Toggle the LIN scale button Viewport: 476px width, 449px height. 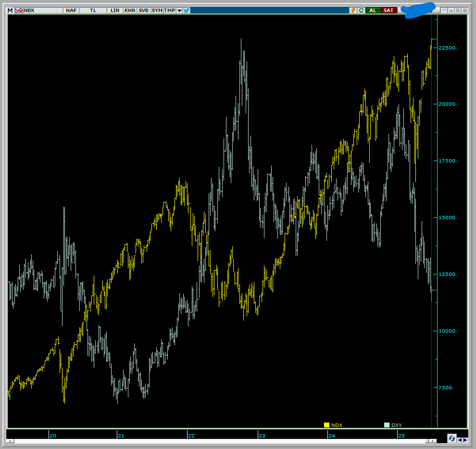tap(115, 10)
